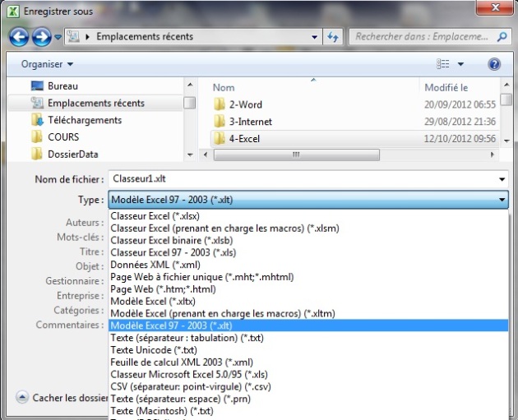518x420 pixels.
Task: Click the search magnifier icon
Action: 502,37
